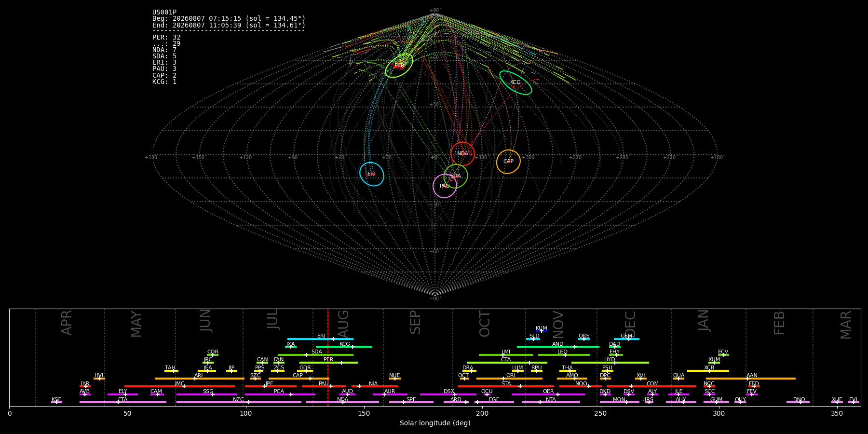
Task: Select the PER shower bar in the timeline
Action: pyautogui.click(x=328, y=363)
